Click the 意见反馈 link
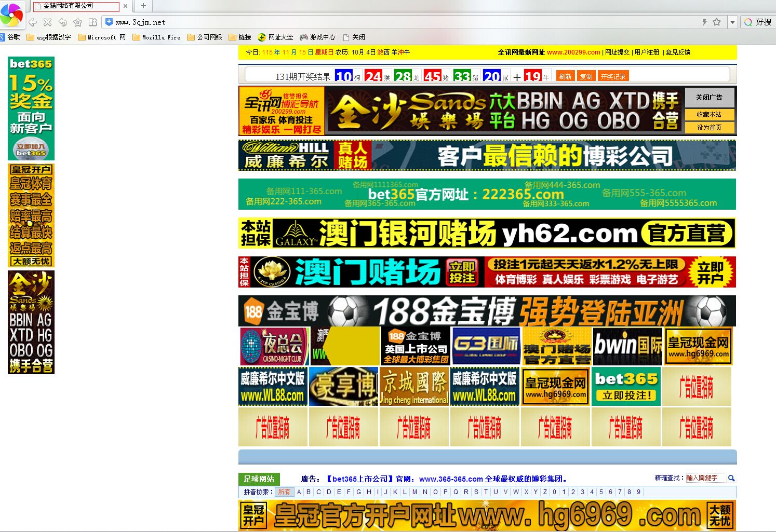The width and height of the screenshot is (776, 532). point(678,52)
